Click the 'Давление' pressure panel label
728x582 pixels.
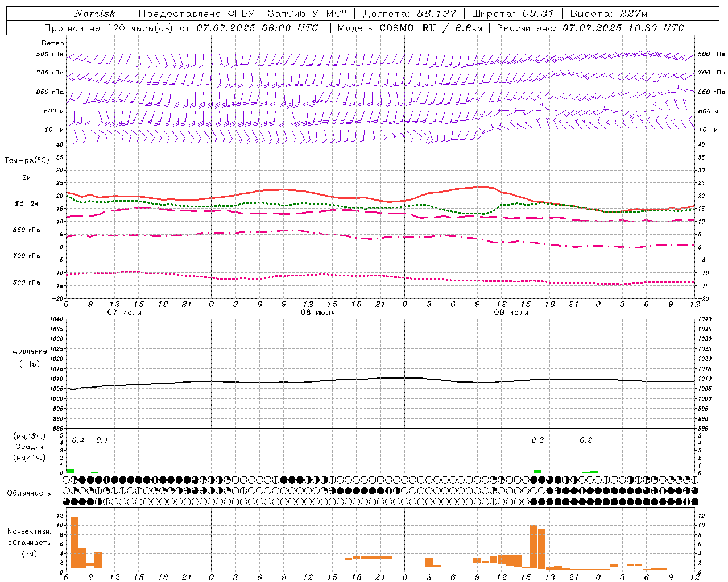pos(30,351)
